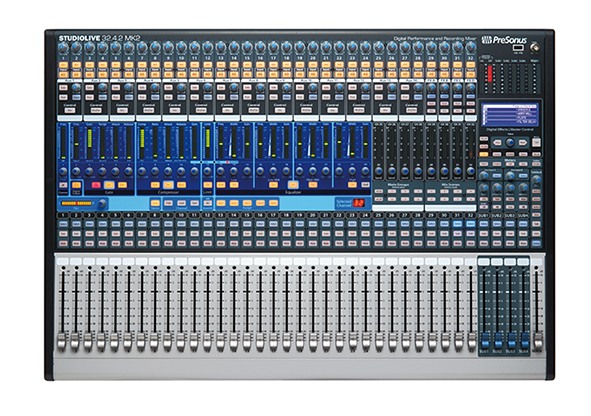
Task: Turn the Low EQ band Gain knob
Action: (247, 171)
